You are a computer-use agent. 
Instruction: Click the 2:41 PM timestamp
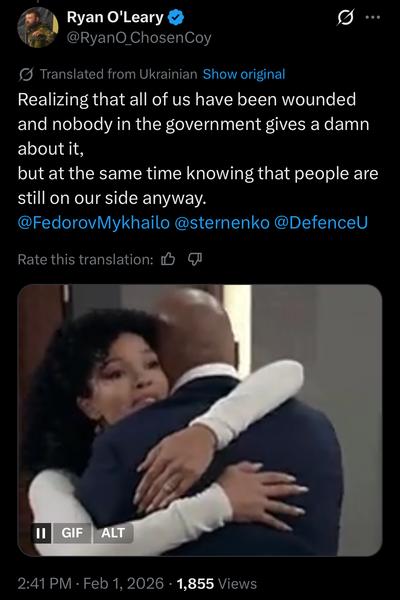(x=44, y=584)
